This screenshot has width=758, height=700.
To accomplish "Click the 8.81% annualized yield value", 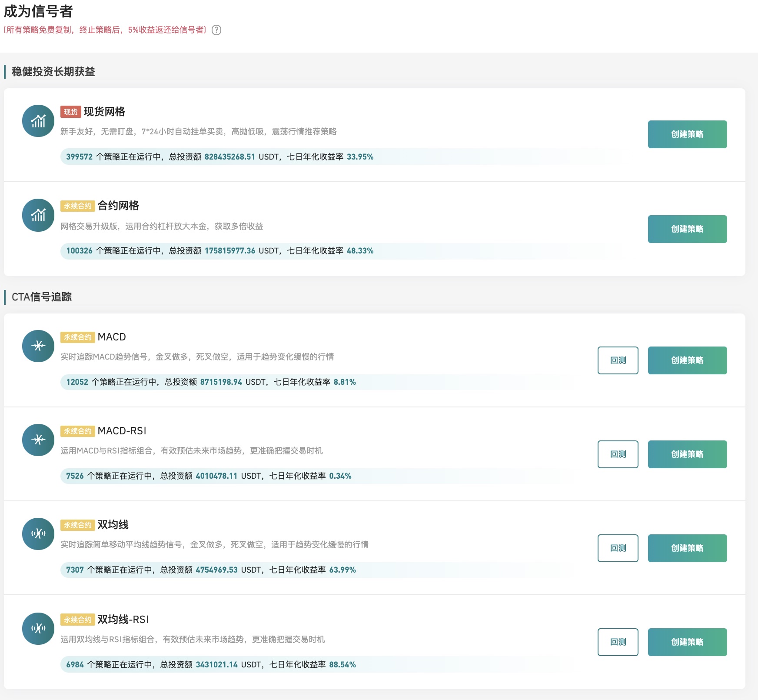I will 345,382.
